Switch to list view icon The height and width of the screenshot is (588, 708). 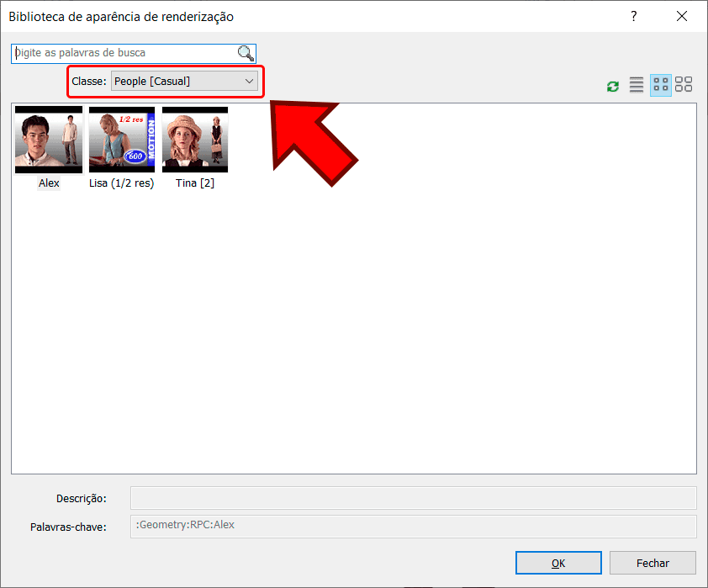pos(637,85)
